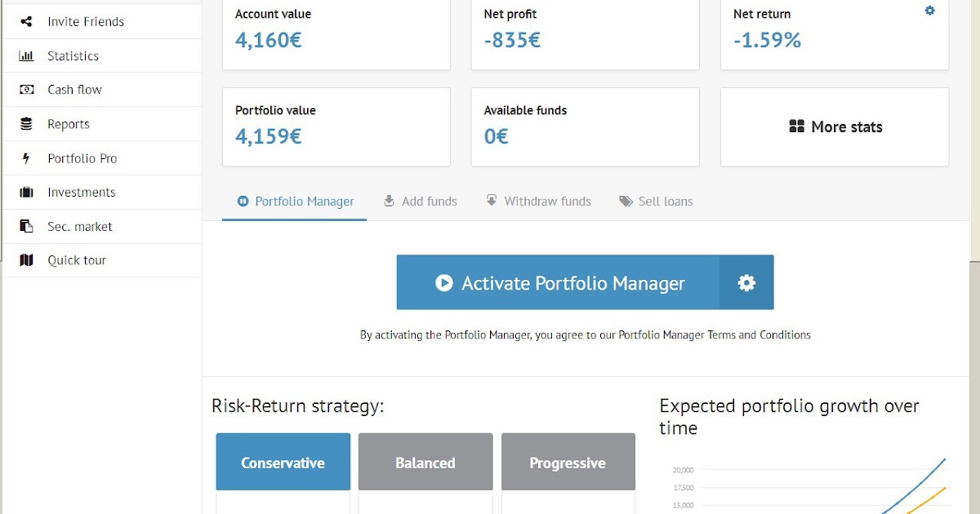Open the Net return settings gear

pos(929,11)
